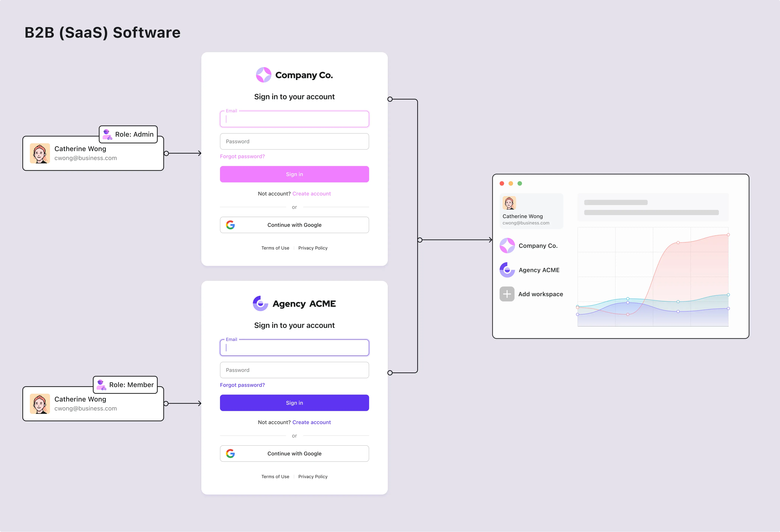The height and width of the screenshot is (532, 780).
Task: Click the Sign in button on Company Co. form
Action: click(295, 174)
